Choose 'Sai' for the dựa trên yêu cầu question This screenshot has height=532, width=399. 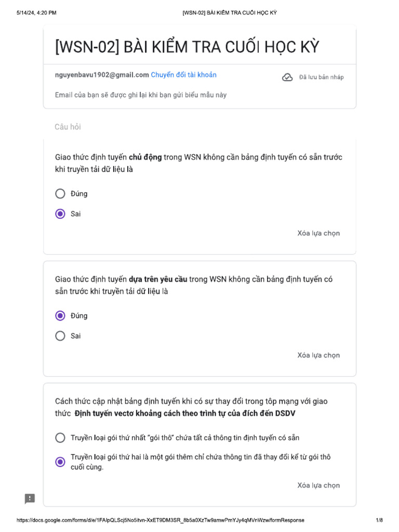60,336
